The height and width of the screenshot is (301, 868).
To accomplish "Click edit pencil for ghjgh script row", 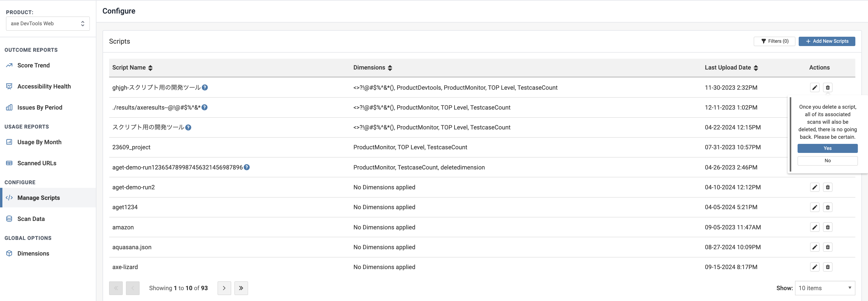I will 814,88.
